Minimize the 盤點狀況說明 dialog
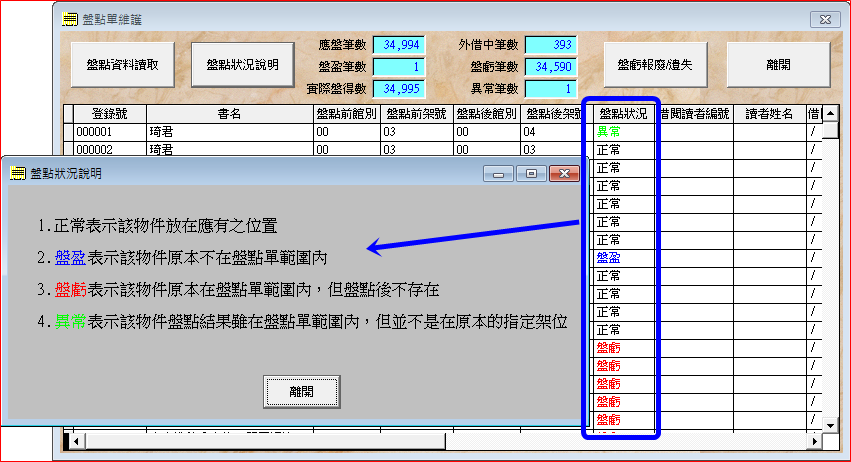The height and width of the screenshot is (462, 851). click(x=498, y=174)
